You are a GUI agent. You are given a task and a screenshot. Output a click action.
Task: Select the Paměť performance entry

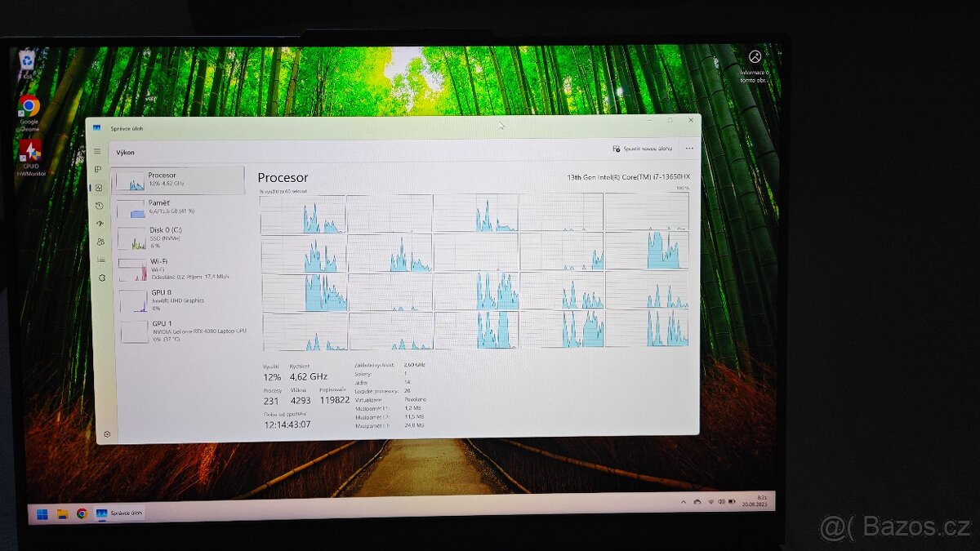pos(180,208)
